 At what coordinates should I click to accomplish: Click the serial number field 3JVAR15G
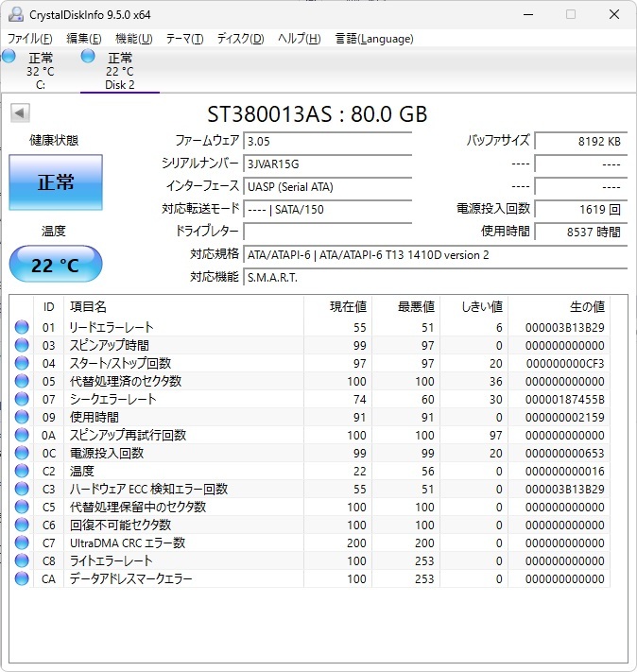pos(327,164)
